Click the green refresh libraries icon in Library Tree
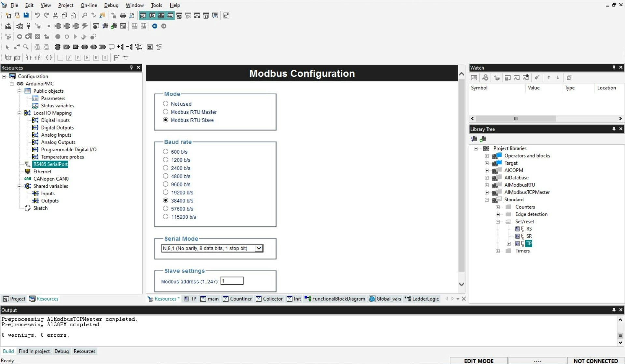The image size is (625, 364). (483, 139)
